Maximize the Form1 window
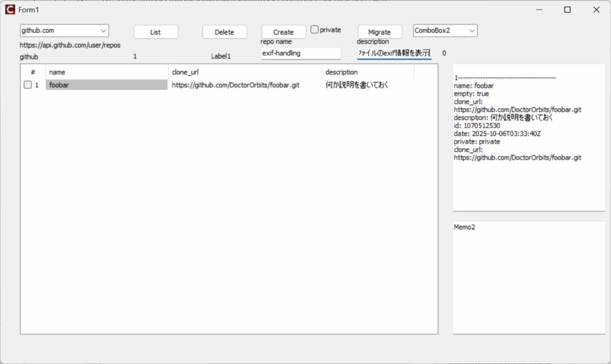 tap(567, 10)
